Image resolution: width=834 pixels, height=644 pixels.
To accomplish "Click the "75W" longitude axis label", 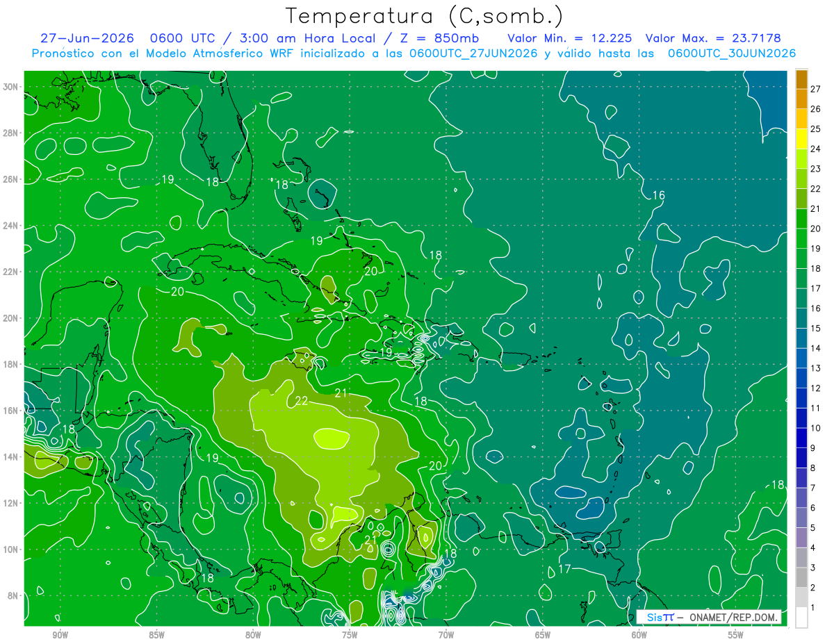I will point(350,635).
